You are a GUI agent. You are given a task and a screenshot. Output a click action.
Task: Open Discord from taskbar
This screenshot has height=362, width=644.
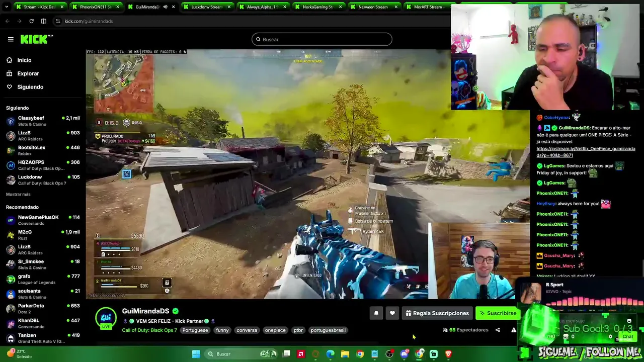404,354
